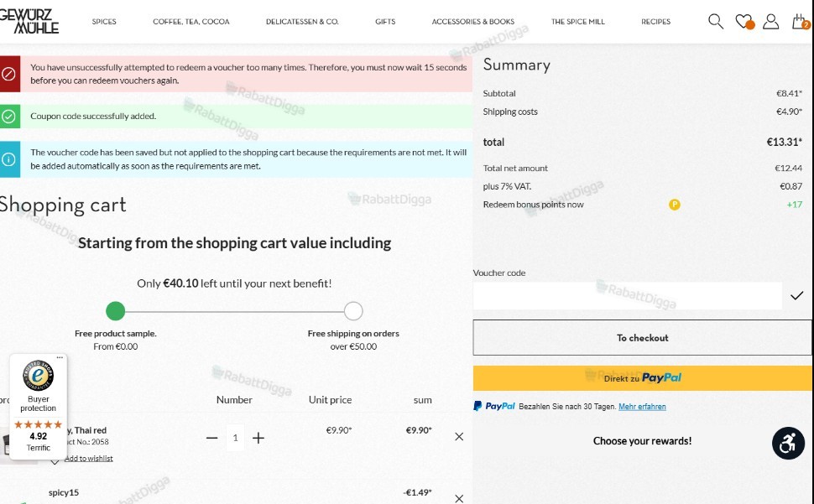Open the user account icon
The image size is (814, 504).
(771, 21)
